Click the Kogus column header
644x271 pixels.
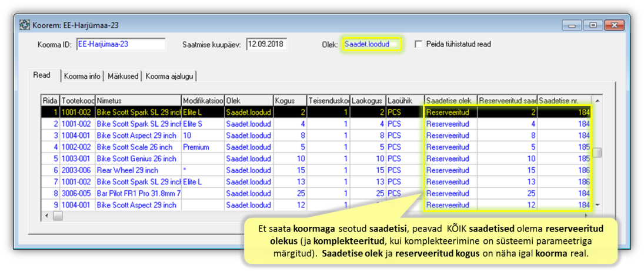pos(291,101)
